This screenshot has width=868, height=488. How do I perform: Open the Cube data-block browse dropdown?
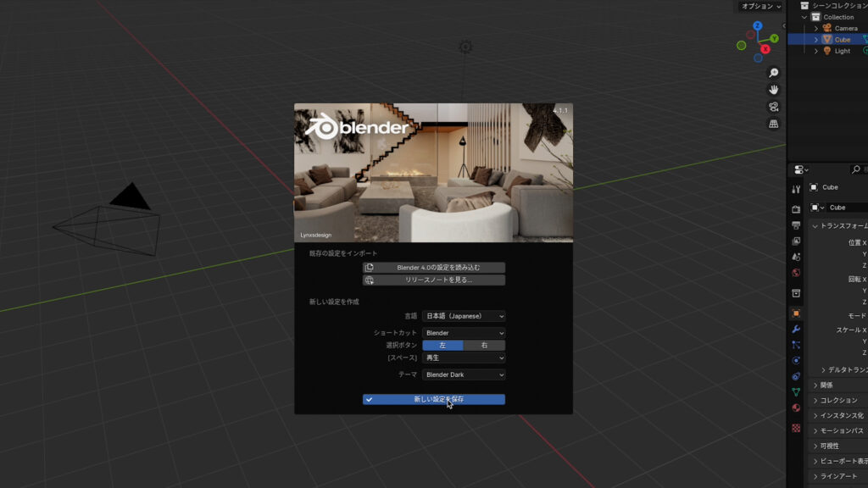pyautogui.click(x=817, y=208)
